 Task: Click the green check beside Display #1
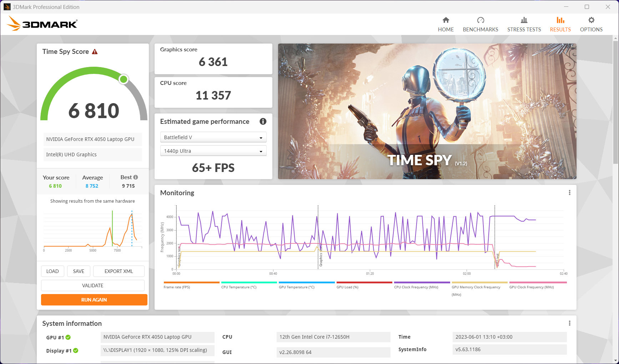click(76, 351)
